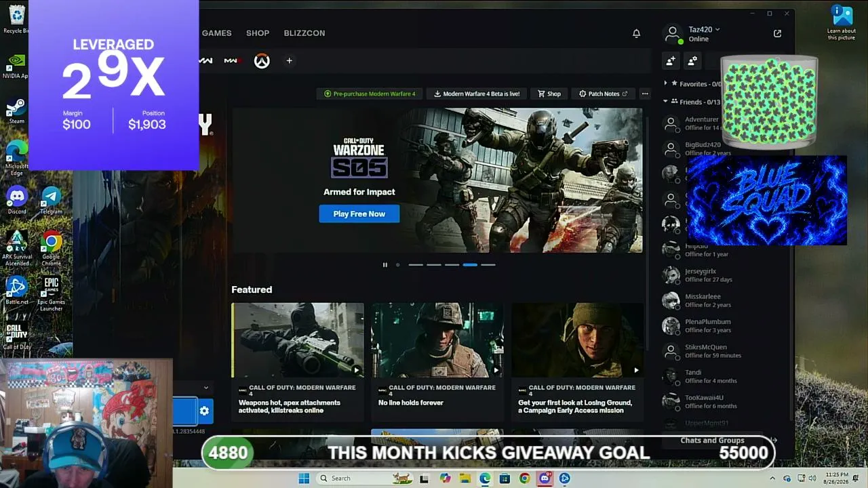Viewport: 868px width, 488px height.
Task: Open Microsoft Edge desktop shortcut
Action: click(16, 158)
